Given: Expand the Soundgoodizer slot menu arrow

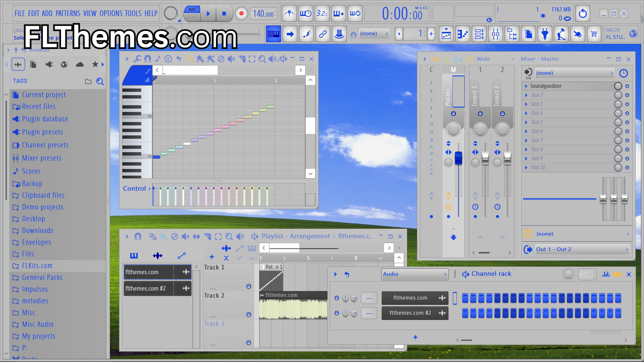Looking at the screenshot, I should (x=526, y=86).
